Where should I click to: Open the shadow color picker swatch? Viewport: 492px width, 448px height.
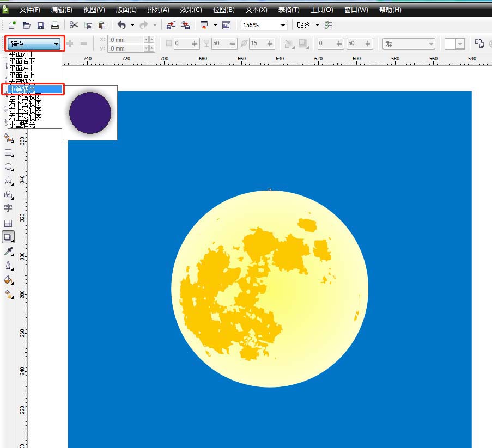coord(454,44)
